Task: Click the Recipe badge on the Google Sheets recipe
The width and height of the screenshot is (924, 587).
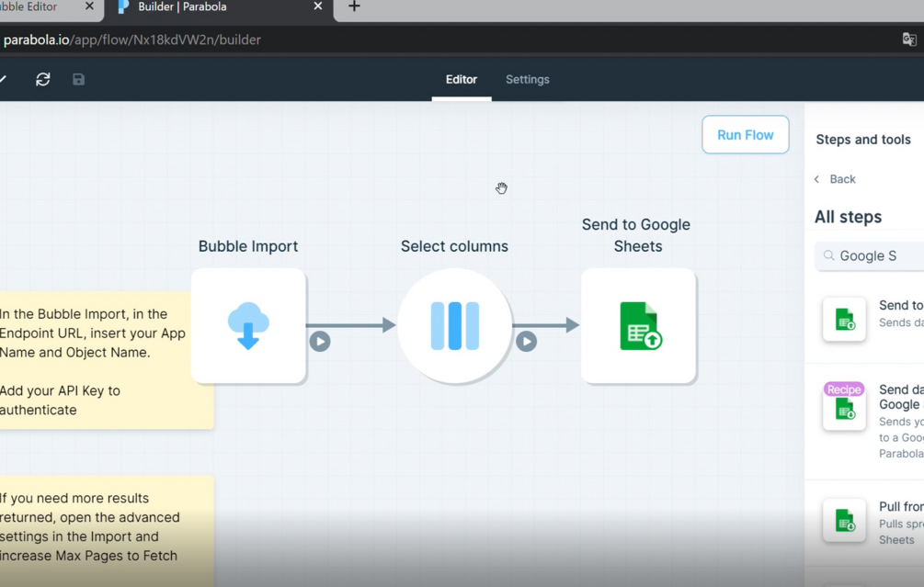Action: tap(844, 389)
